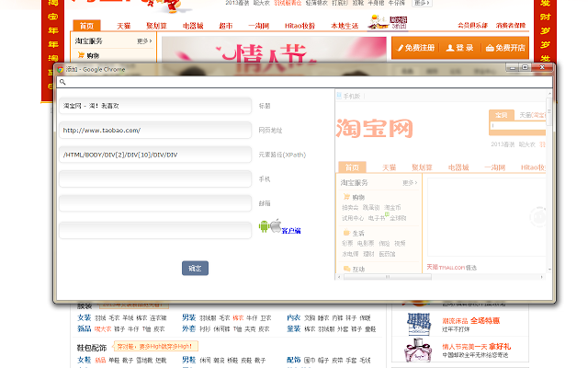Screen dimensions: 588x368
Task: Click the XPath field with /HTML/BODY/DIV[2]
Action: pos(155,155)
